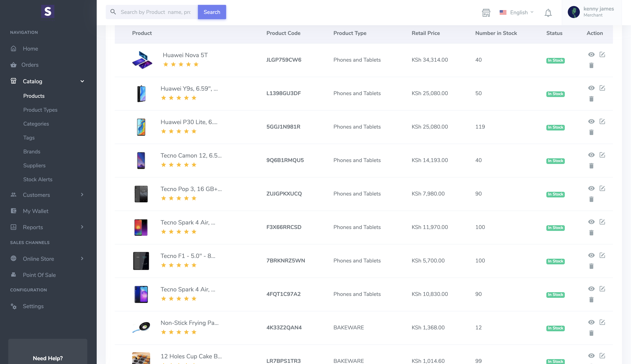Click the Search button

click(212, 12)
